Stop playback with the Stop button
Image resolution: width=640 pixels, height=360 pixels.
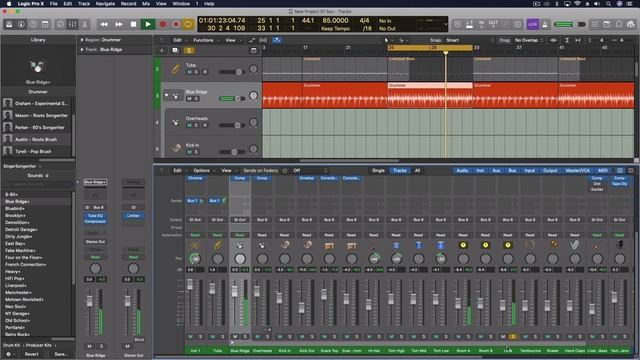[x=133, y=24]
